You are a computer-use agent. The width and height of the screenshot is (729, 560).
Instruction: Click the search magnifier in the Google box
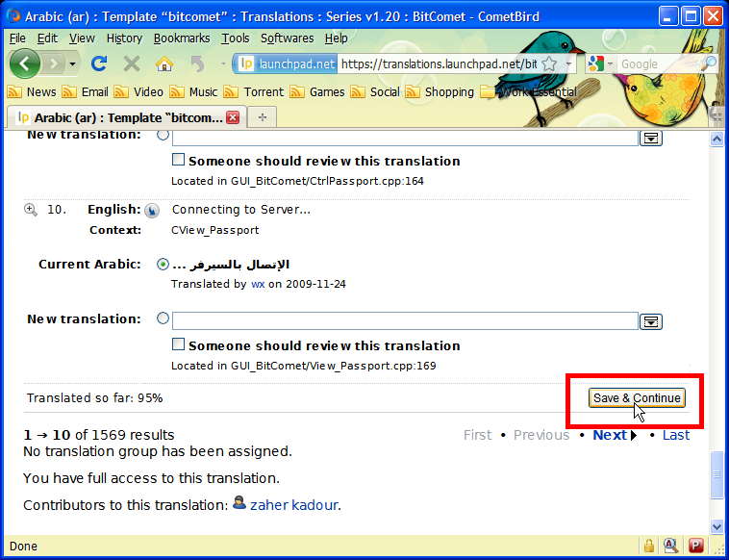point(708,64)
